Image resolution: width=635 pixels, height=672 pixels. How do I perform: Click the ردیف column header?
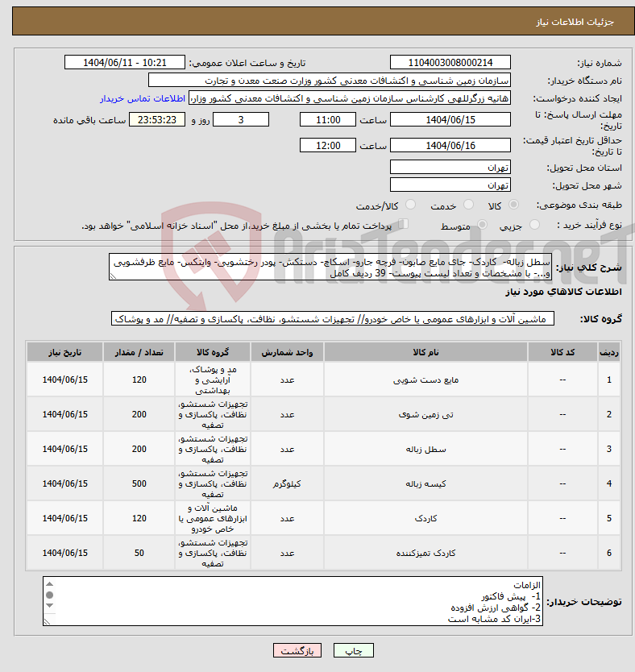click(609, 352)
